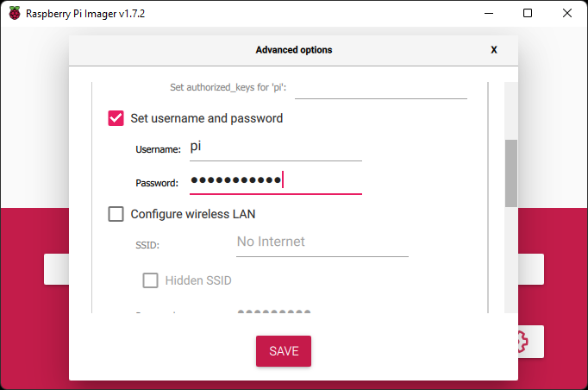Maximize the Raspberry Pi Imager window
This screenshot has height=390, width=588.
pos(528,13)
